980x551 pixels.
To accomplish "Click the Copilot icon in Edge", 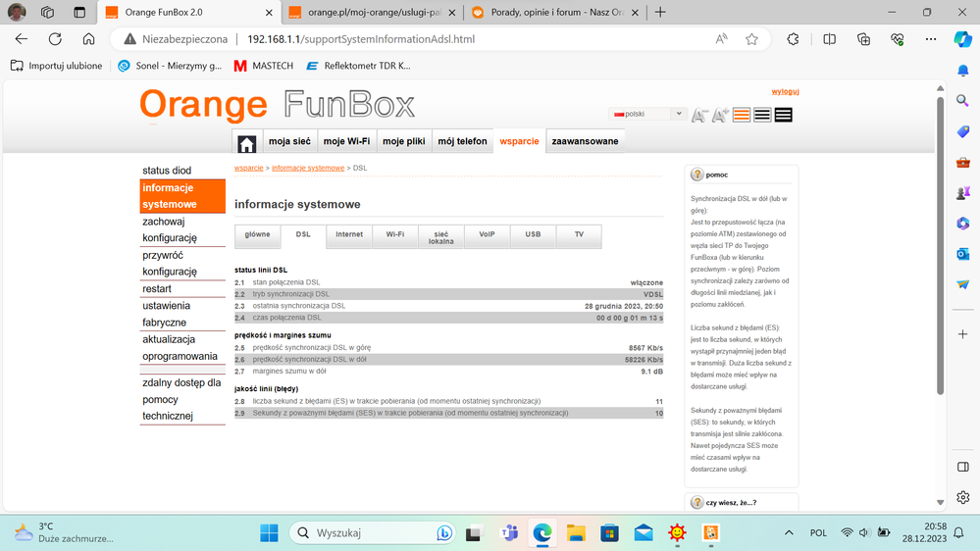I will (962, 39).
